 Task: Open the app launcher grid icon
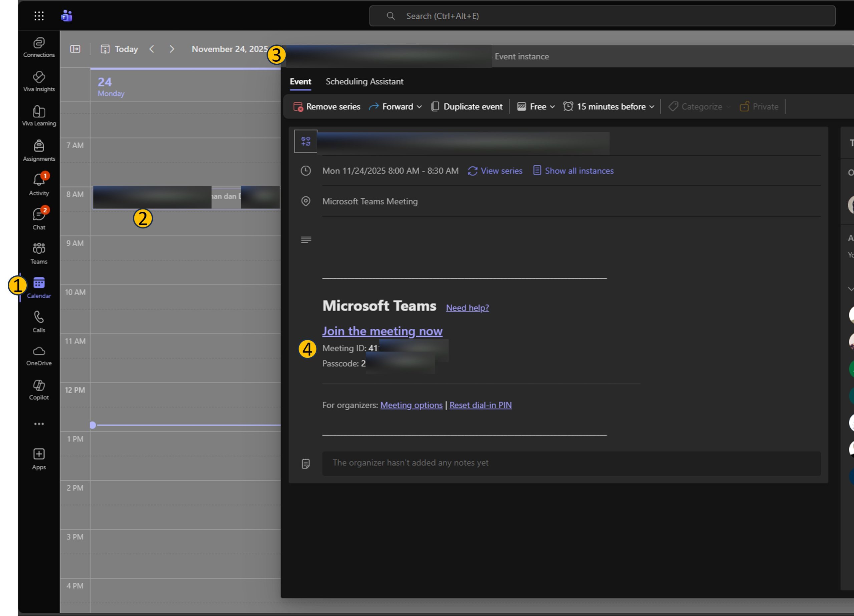point(39,16)
